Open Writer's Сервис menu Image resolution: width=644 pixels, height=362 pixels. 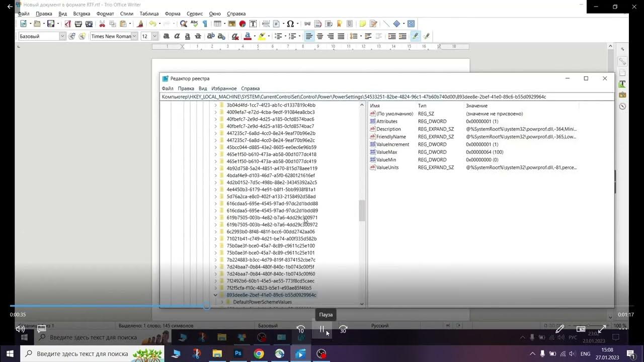click(195, 14)
